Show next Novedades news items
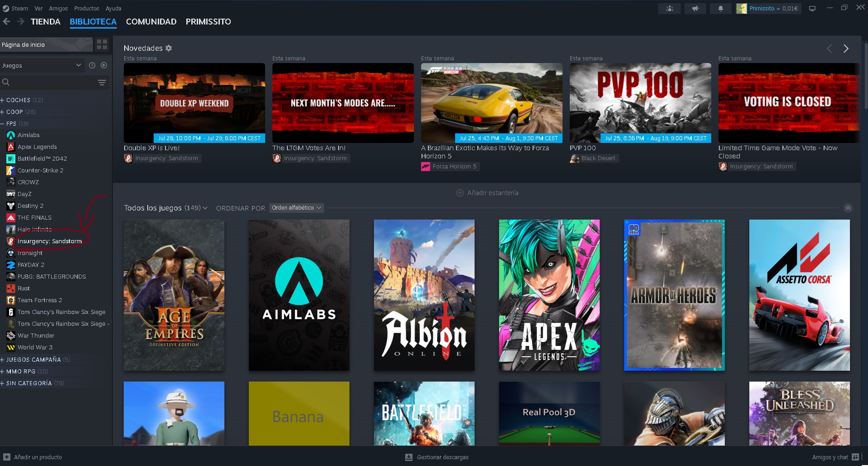The image size is (868, 466). click(846, 49)
